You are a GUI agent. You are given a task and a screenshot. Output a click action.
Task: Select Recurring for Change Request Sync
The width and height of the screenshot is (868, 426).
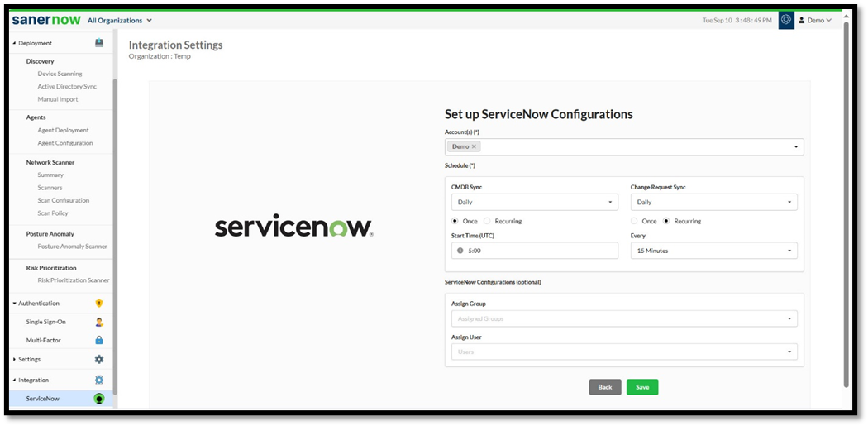(x=666, y=221)
